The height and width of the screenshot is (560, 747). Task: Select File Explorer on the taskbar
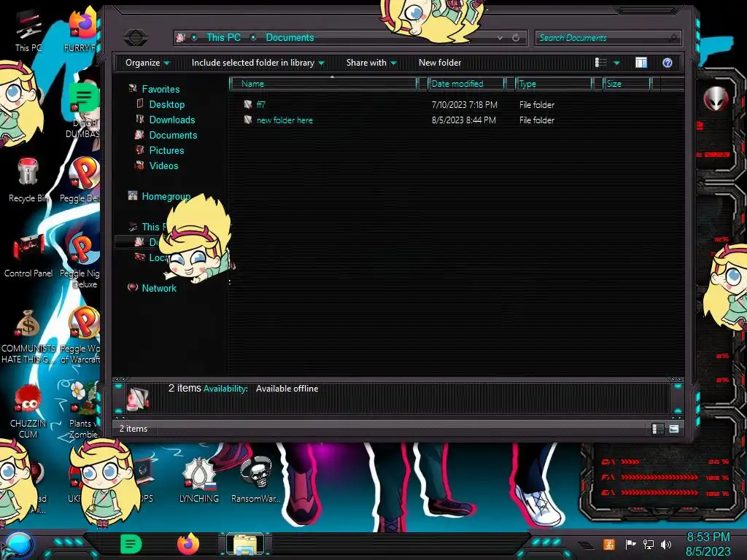(x=245, y=545)
